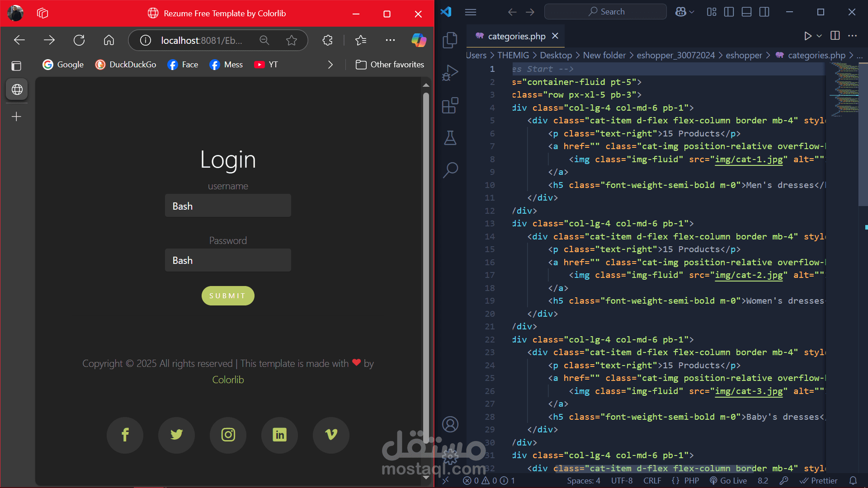Open Run and Debug view
Viewport: 868px width, 488px height.
click(x=450, y=73)
